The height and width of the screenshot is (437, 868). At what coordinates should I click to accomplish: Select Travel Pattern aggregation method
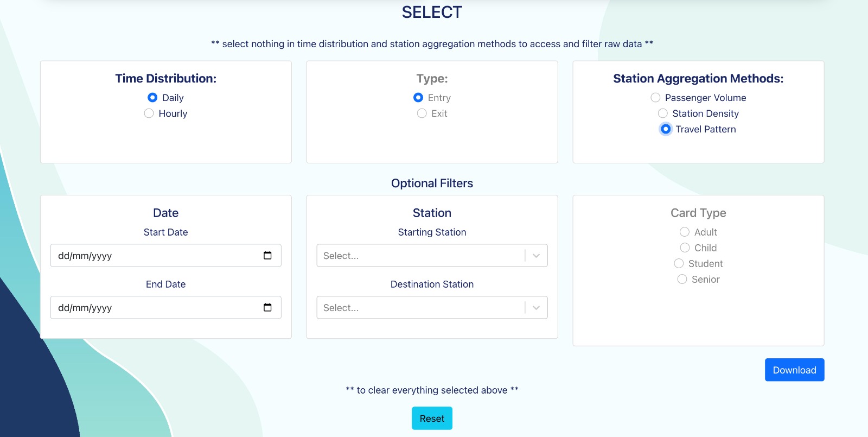[x=666, y=129]
